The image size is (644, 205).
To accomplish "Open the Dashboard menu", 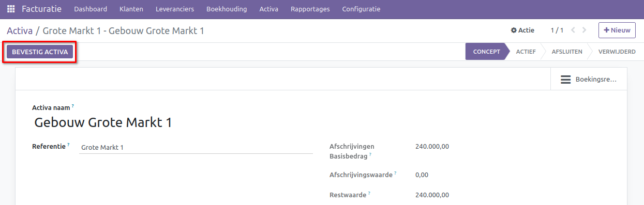I will coord(91,9).
